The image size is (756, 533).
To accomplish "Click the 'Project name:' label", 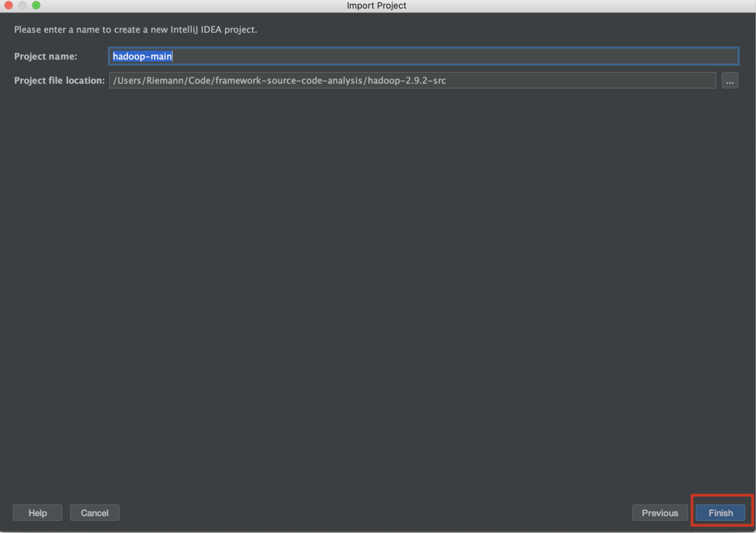I will (45, 57).
